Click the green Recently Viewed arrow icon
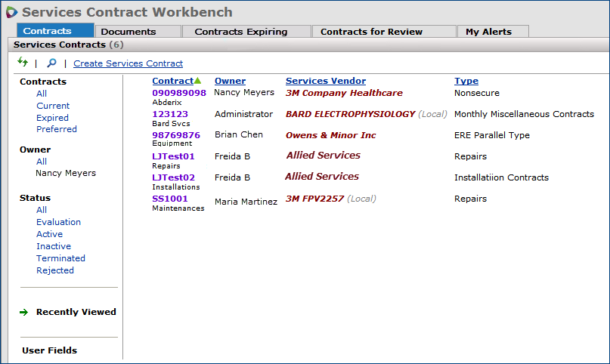610x364 pixels. pyautogui.click(x=23, y=312)
